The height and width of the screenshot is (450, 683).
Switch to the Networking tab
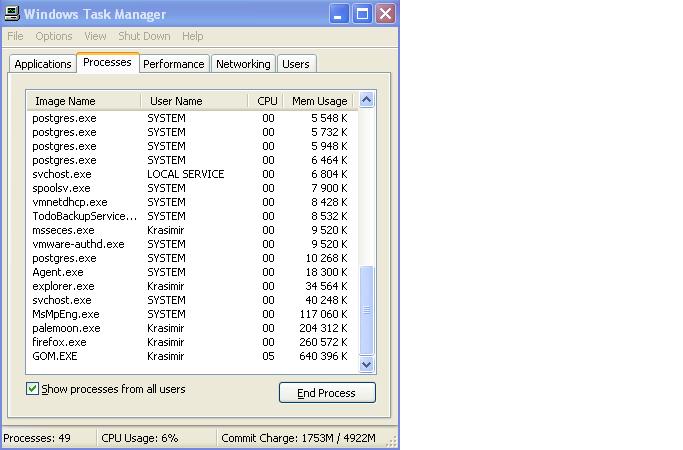[243, 64]
